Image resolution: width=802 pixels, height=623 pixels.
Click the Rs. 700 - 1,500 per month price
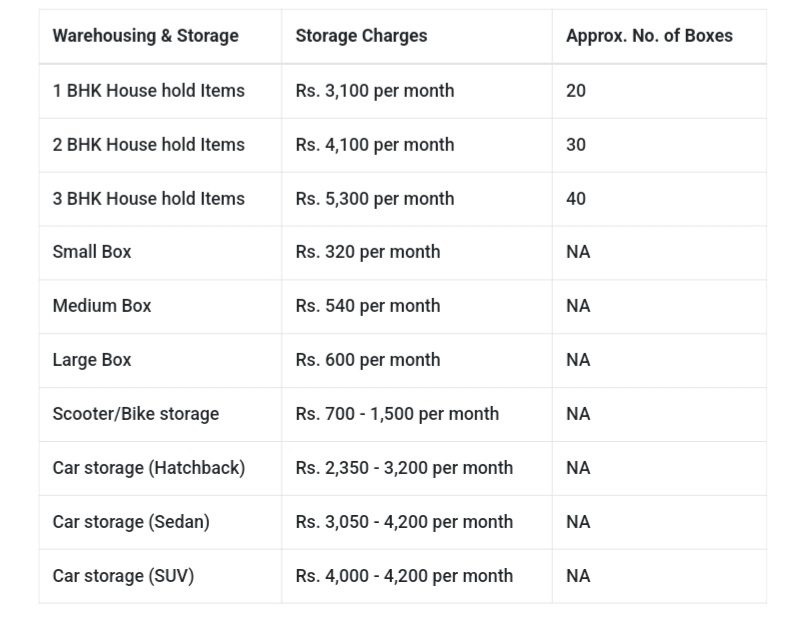397,414
